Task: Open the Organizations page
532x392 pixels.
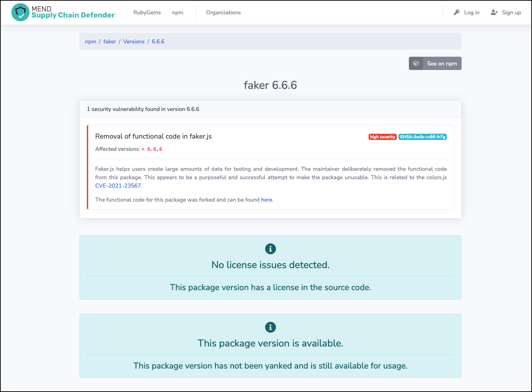Action: pos(223,12)
